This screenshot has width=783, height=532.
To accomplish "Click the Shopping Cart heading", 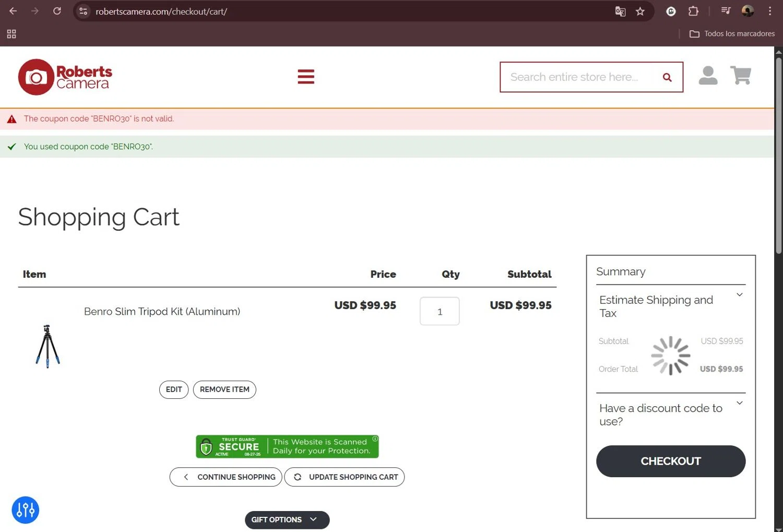I will 99,217.
